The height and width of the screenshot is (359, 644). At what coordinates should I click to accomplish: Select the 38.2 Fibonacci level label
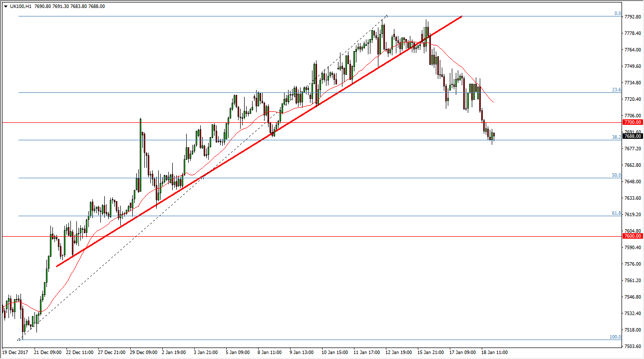[x=616, y=137]
